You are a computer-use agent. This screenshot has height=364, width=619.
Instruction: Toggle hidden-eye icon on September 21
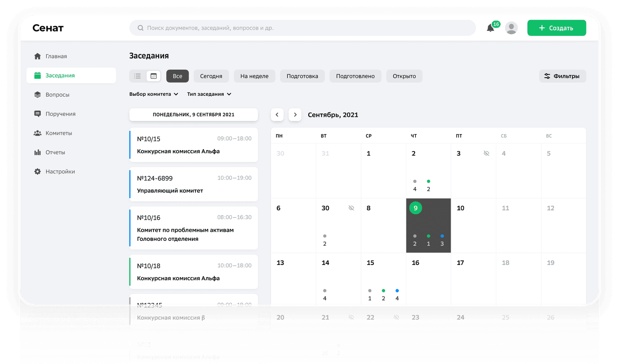click(x=351, y=317)
